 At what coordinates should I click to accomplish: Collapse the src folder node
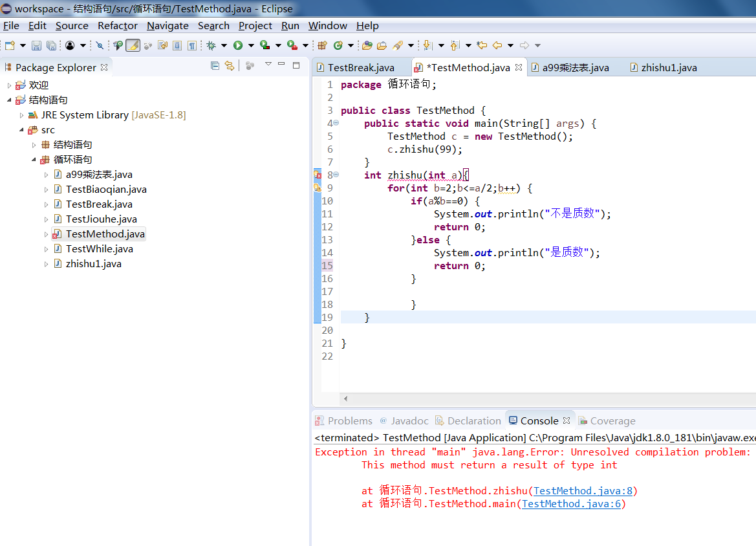tap(21, 130)
